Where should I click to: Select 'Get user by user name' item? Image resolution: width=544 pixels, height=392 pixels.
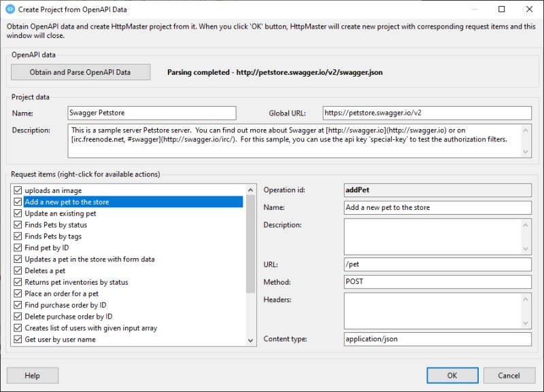(61, 339)
